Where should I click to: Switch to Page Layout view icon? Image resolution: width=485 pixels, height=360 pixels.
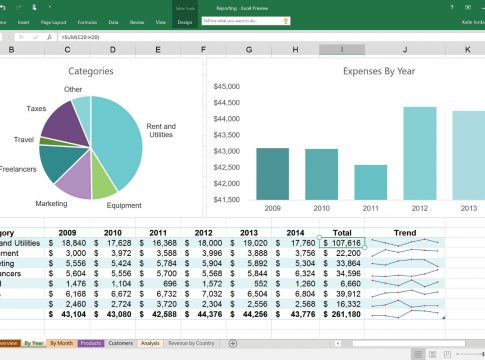[432, 354]
